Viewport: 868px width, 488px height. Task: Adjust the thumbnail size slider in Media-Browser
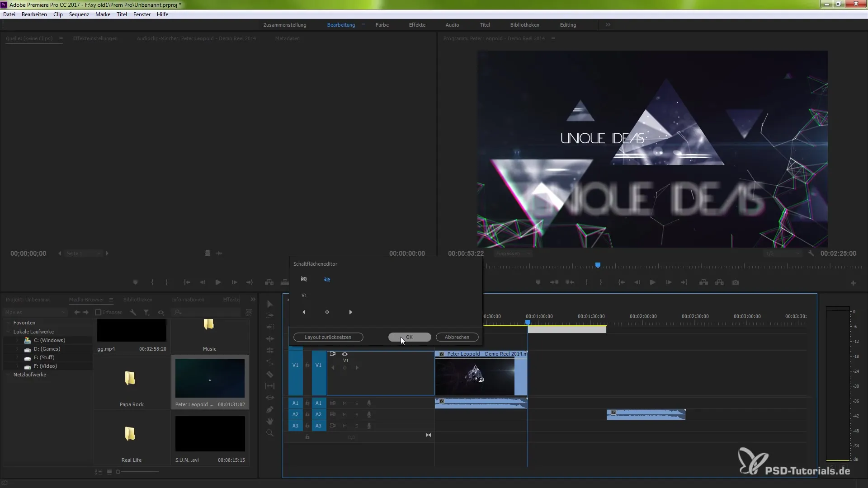coord(118,472)
